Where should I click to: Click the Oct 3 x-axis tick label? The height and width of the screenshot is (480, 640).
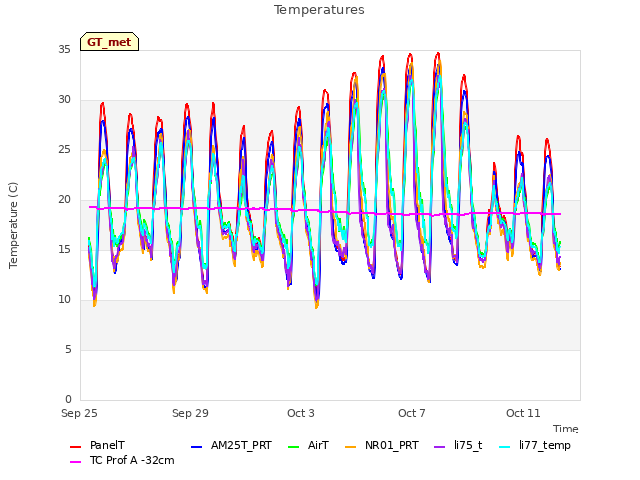tap(301, 413)
